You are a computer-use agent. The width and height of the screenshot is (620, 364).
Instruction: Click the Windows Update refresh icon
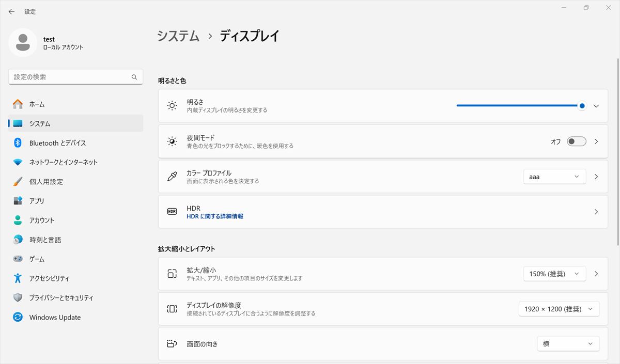[18, 318]
